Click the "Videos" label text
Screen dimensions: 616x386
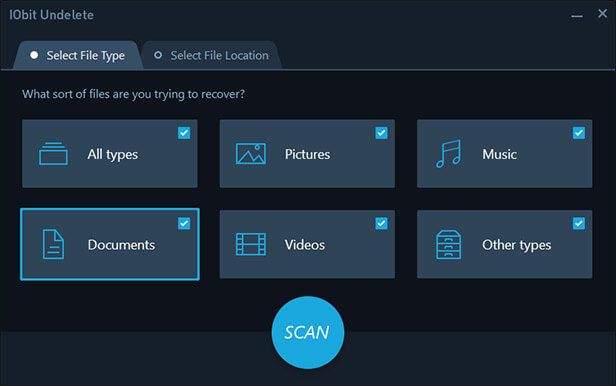point(305,245)
